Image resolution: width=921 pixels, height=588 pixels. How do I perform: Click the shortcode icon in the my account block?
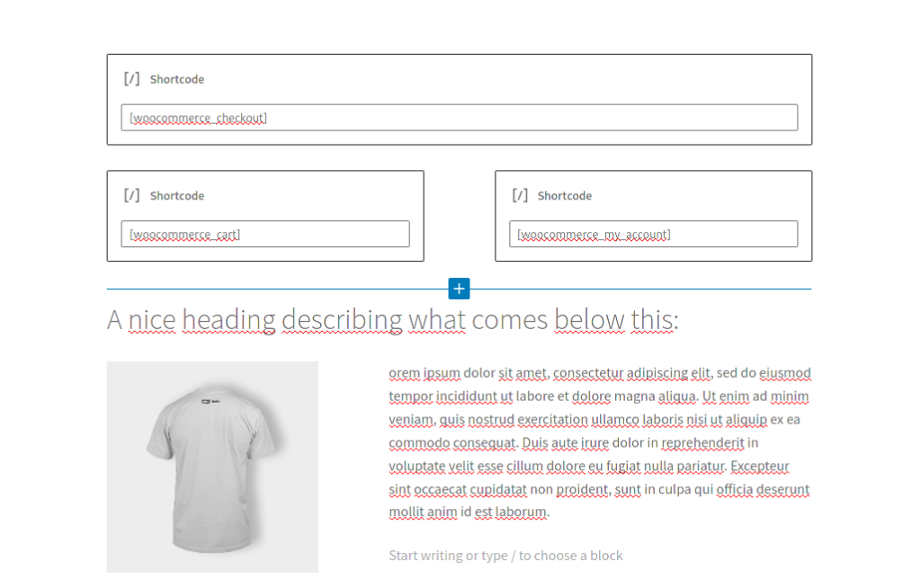[520, 195]
